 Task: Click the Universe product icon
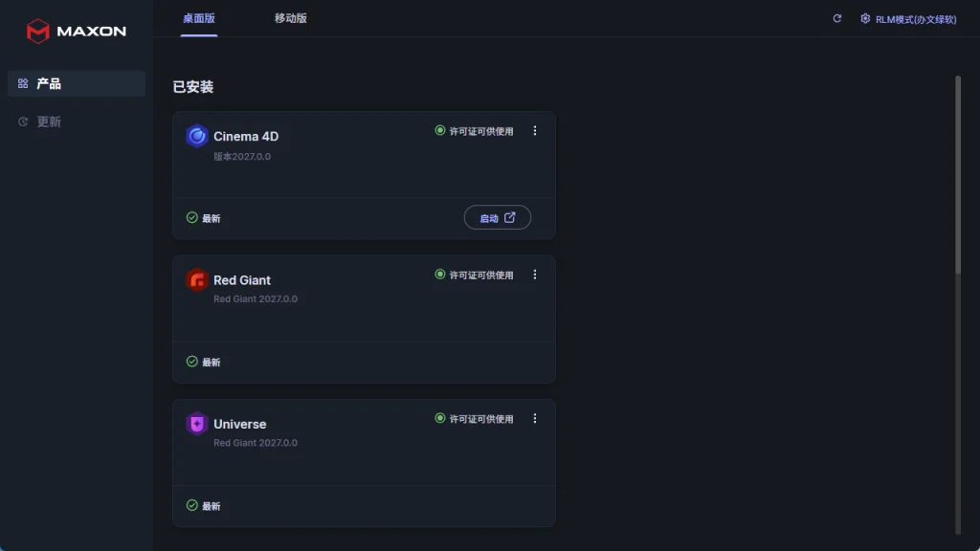pos(197,424)
